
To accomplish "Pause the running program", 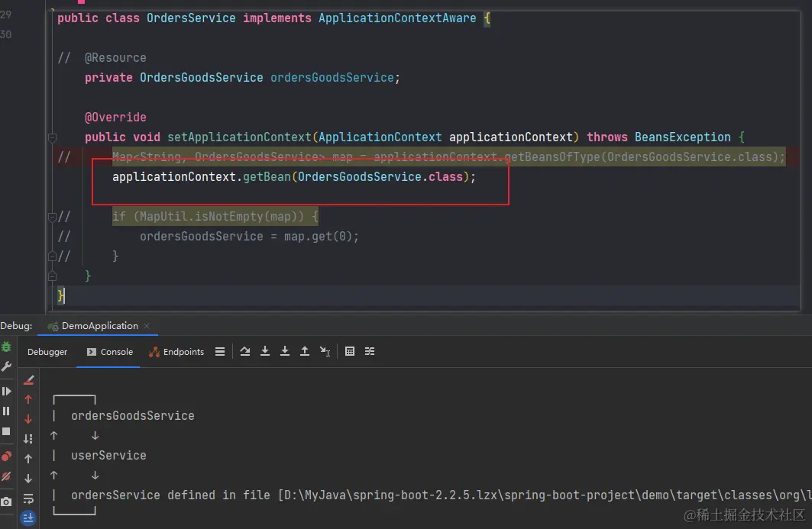I will (6, 411).
